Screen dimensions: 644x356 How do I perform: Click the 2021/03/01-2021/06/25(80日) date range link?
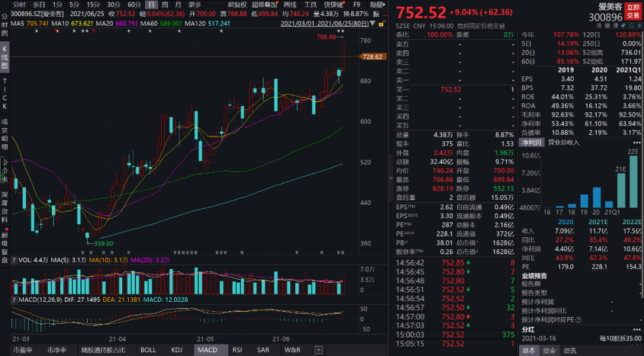tap(324, 24)
